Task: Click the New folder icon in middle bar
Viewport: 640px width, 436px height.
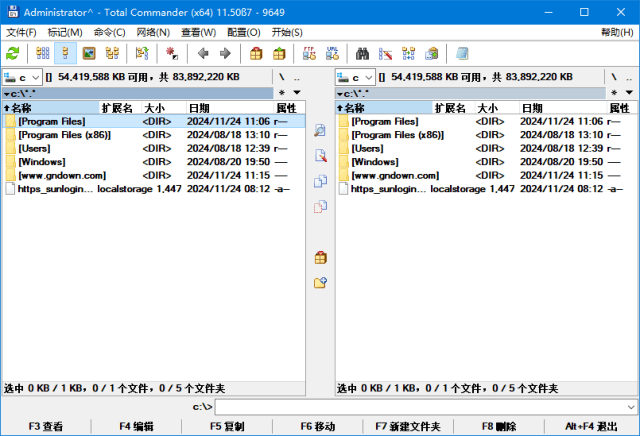Action: pos(320,283)
